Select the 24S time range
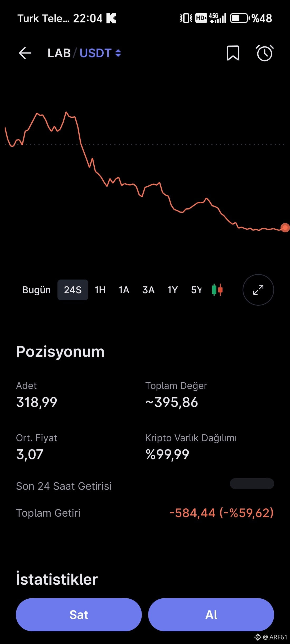290x644 pixels. [73, 290]
